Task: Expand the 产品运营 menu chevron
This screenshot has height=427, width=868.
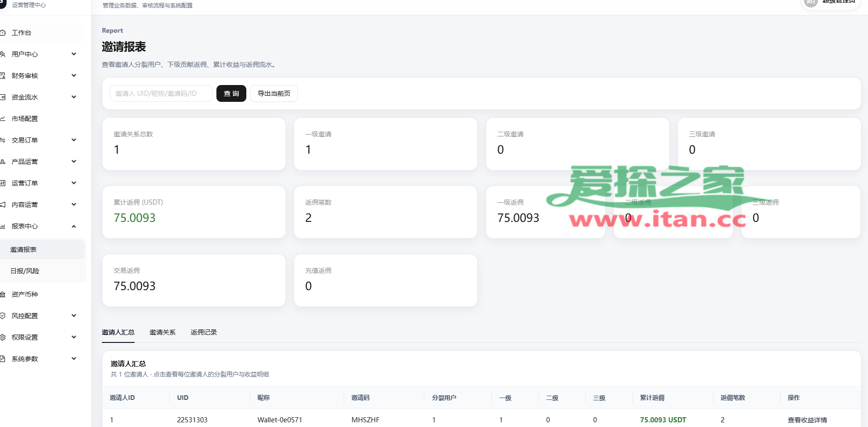Action: point(74,162)
